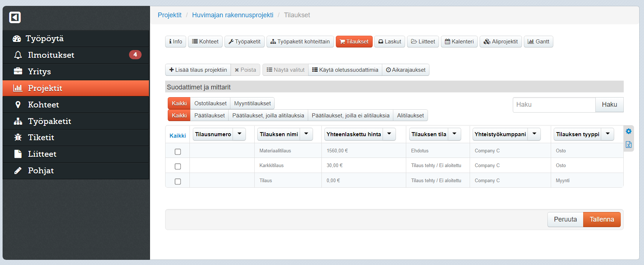This screenshot has width=644, height=265.
Task: Expand the Yhteistyökumppani column dropdown
Action: [534, 134]
